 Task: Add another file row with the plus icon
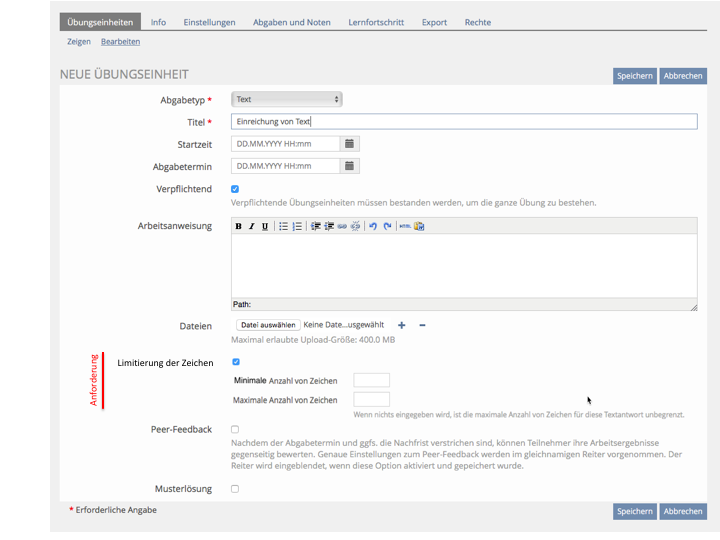click(x=402, y=325)
